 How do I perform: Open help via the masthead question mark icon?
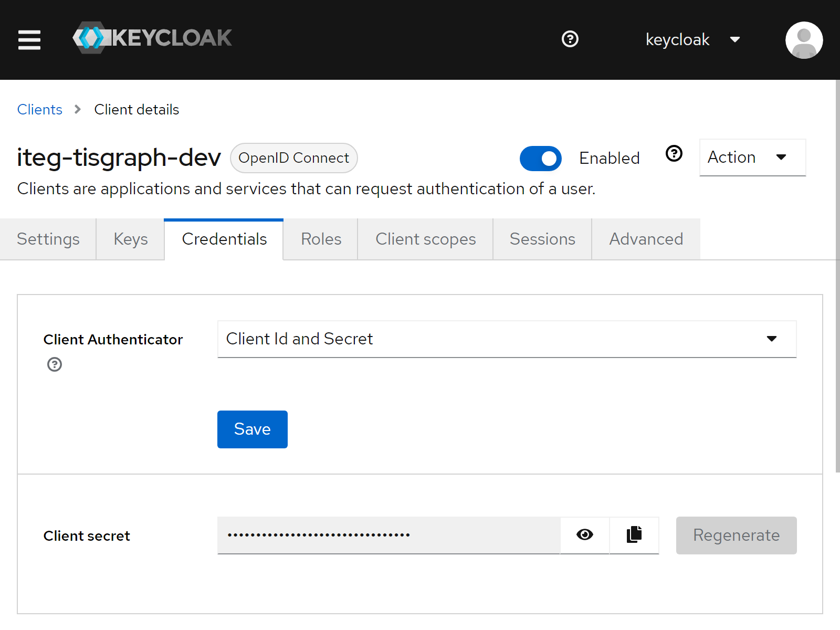[x=570, y=39]
